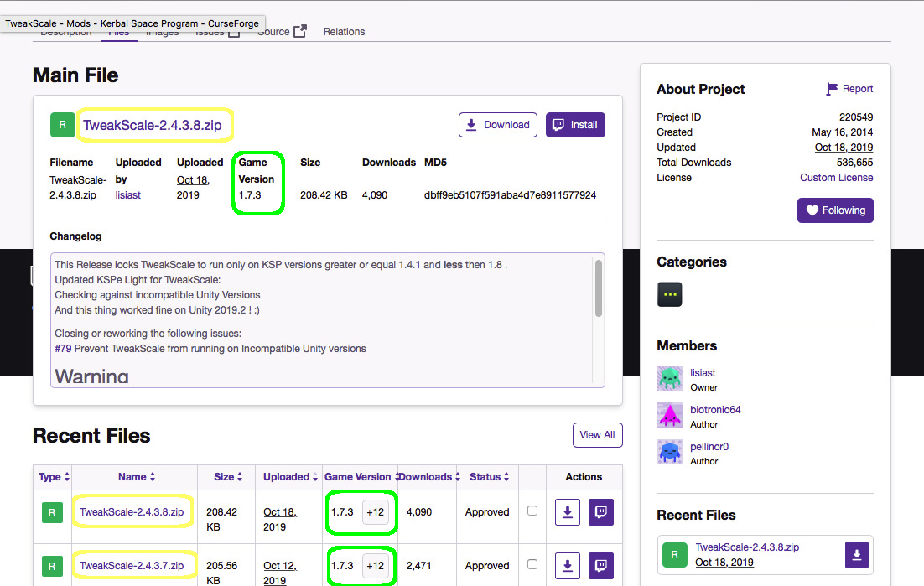924x586 pixels.
Task: Open the Main File TweakScale-2.4.3.8.zip title link
Action: click(x=153, y=126)
